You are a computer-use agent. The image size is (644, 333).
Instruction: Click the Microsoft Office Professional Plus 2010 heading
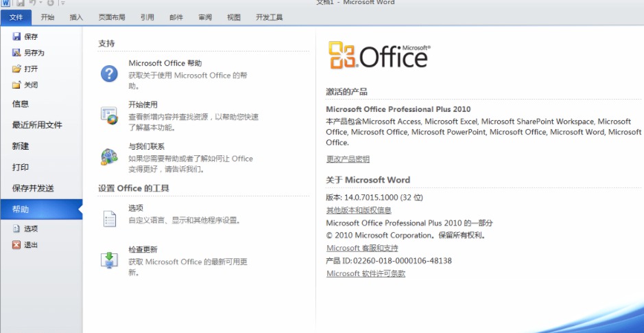pyautogui.click(x=398, y=109)
